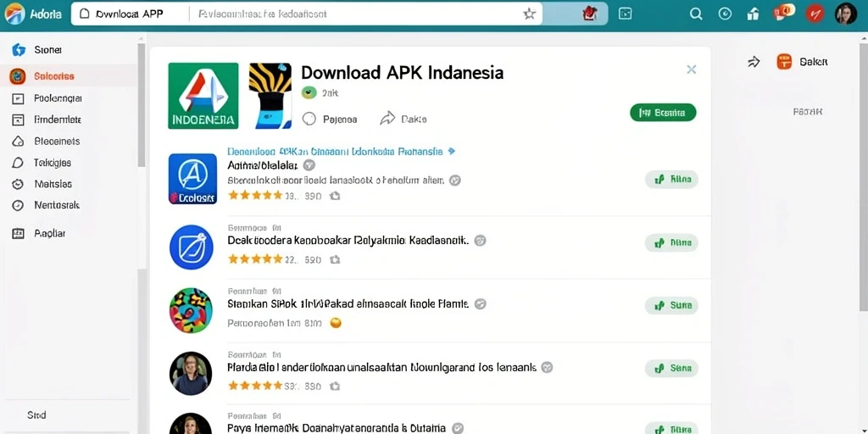Viewport: 868px width, 434px height.
Task: Bookmark the page with the star icon
Action: pyautogui.click(x=529, y=14)
